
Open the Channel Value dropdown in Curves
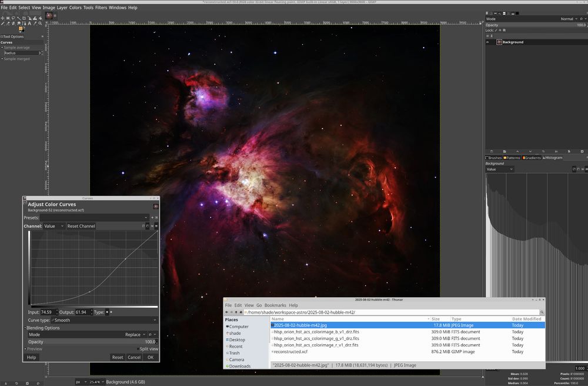point(54,226)
